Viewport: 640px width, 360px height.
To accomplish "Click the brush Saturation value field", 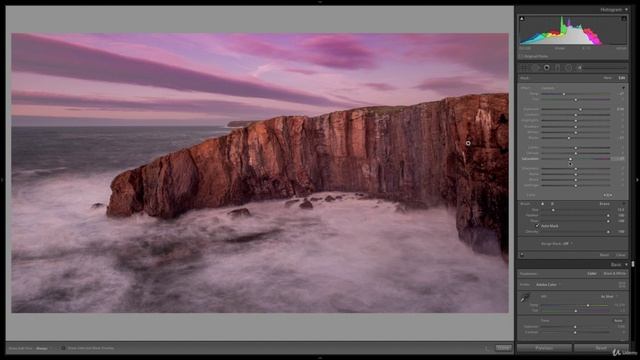I will [x=618, y=159].
